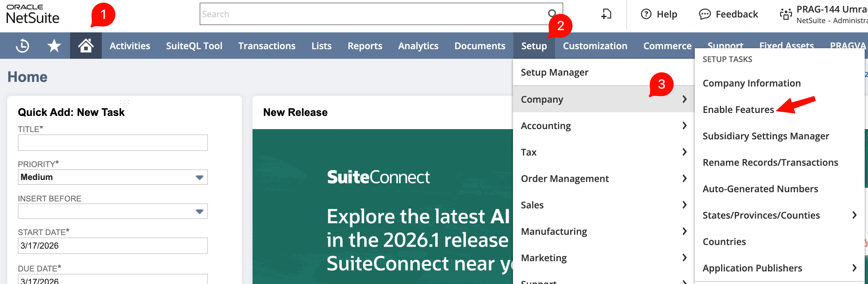This screenshot has width=868, height=284.
Task: Click the Setup menu
Action: point(534,46)
